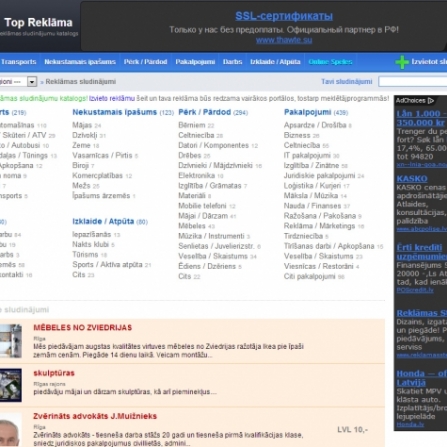Click the Izklaide / Atpūta section heading
This screenshot has height=447, width=447.
(x=103, y=221)
